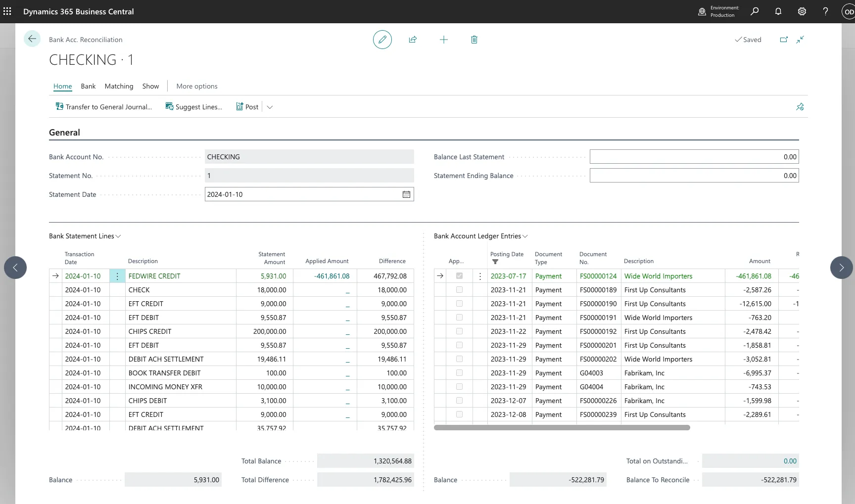Click the share icon

[413, 40]
